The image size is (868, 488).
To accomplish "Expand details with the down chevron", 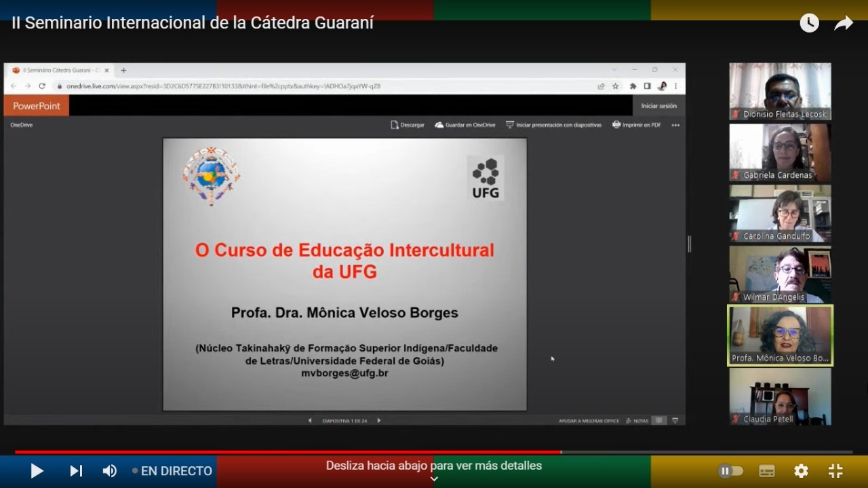I will pos(434,478).
